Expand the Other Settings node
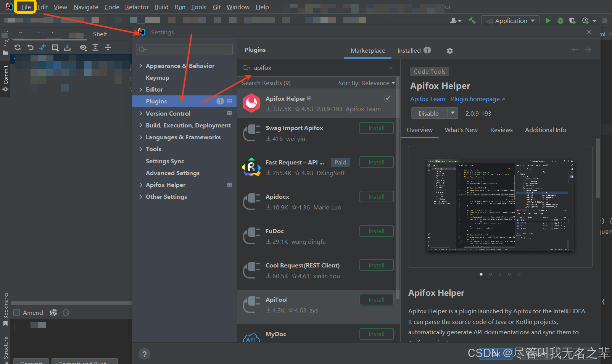 coord(141,196)
